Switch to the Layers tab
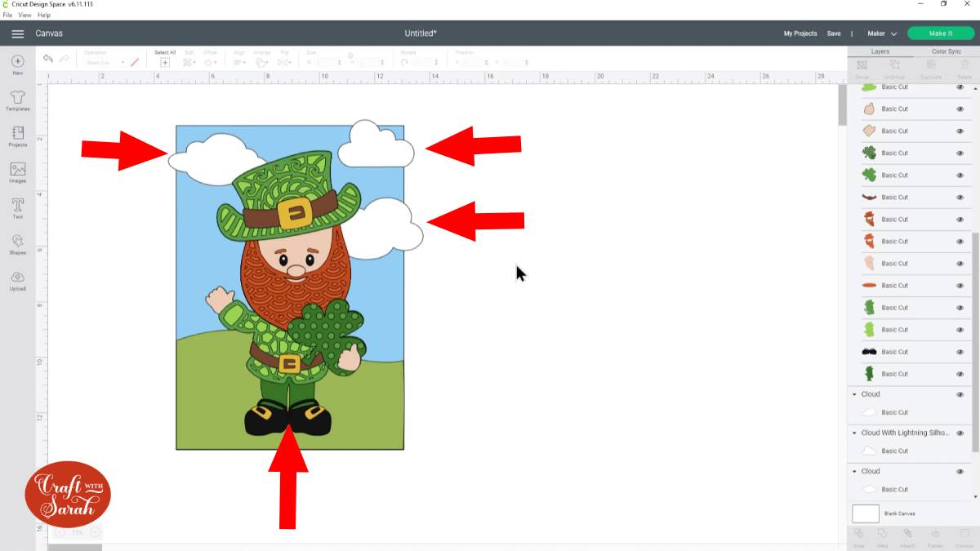 point(880,51)
